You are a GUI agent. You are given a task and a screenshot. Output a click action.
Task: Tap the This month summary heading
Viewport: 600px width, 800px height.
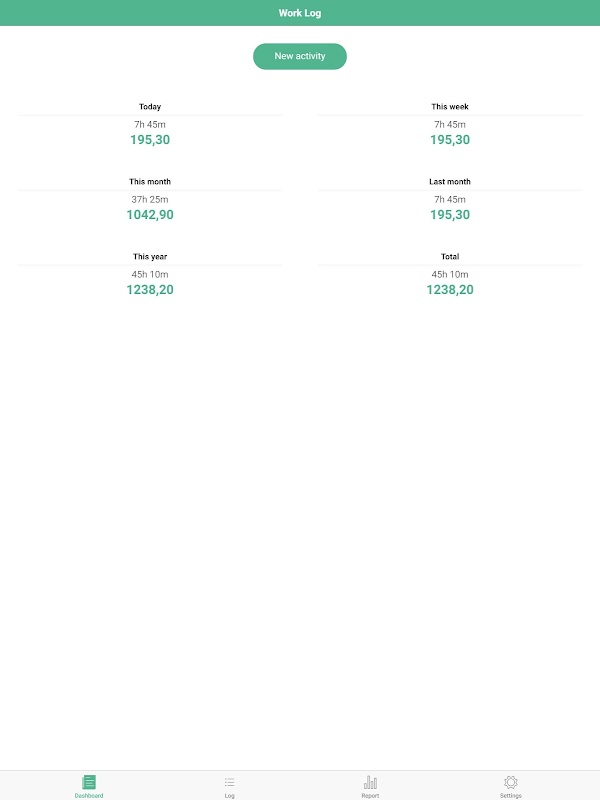[x=150, y=182]
